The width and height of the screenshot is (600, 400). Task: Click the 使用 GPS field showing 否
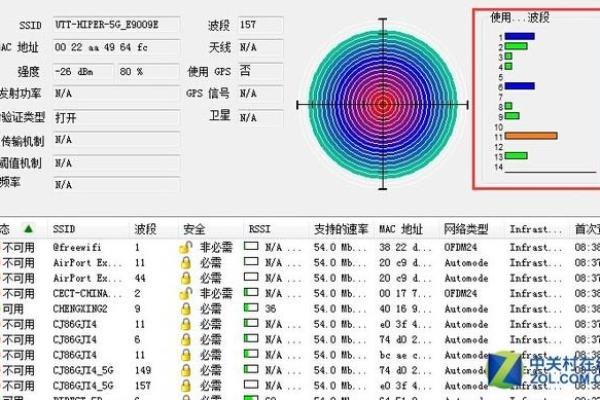(260, 71)
